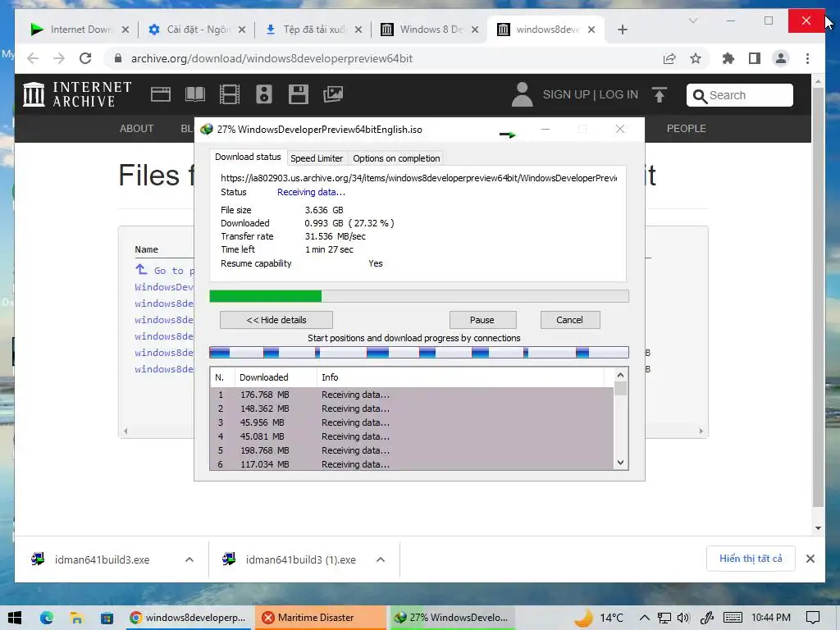Expand options for idman641build3 (1).exe download
This screenshot has height=630, width=840.
click(381, 559)
